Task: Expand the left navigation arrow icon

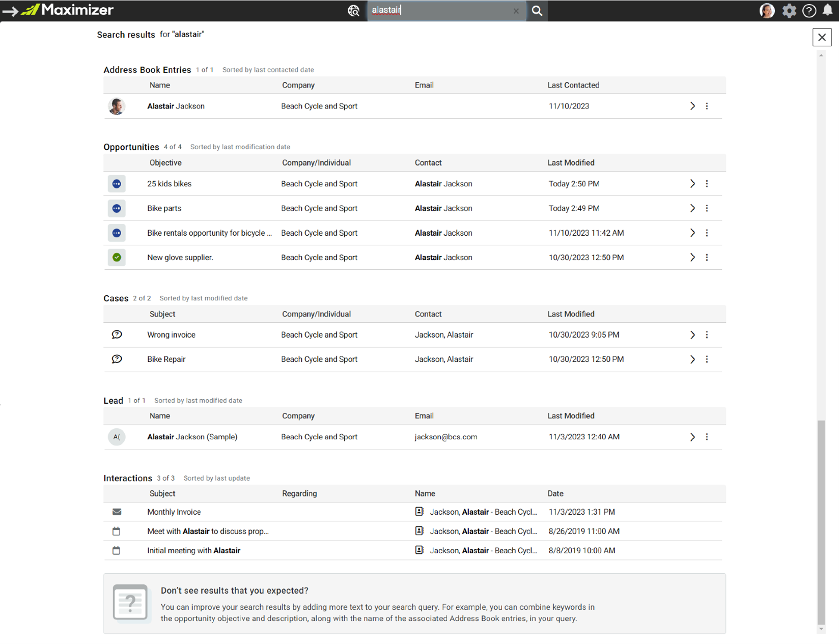Action: (10, 10)
